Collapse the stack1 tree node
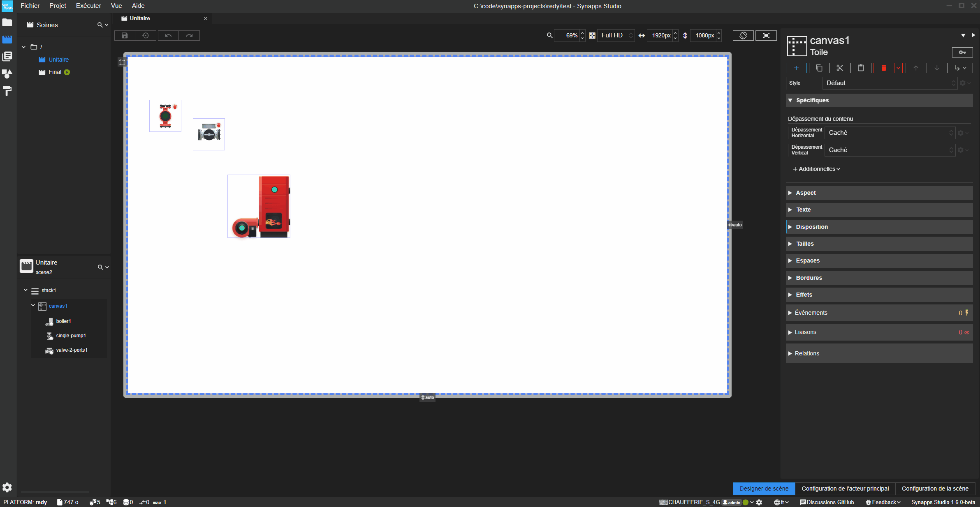 tap(25, 290)
